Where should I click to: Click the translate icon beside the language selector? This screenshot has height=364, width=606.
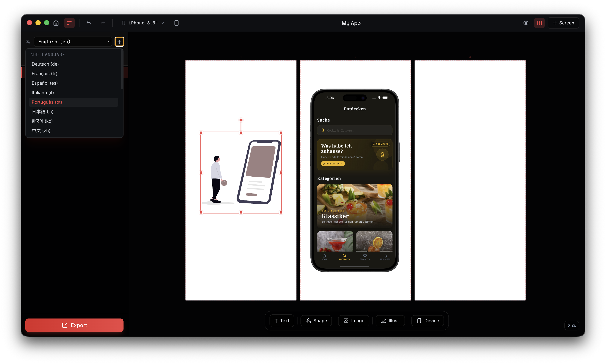[28, 42]
